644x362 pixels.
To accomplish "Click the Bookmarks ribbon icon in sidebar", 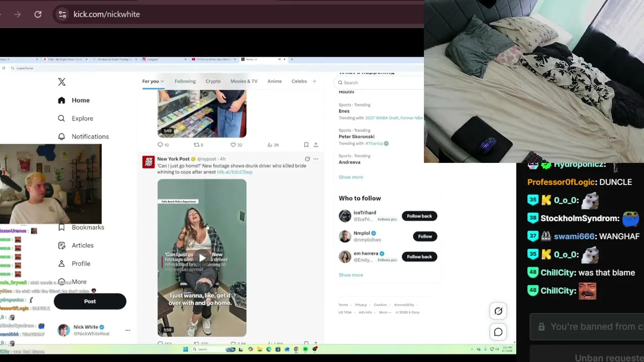I will [61, 227].
